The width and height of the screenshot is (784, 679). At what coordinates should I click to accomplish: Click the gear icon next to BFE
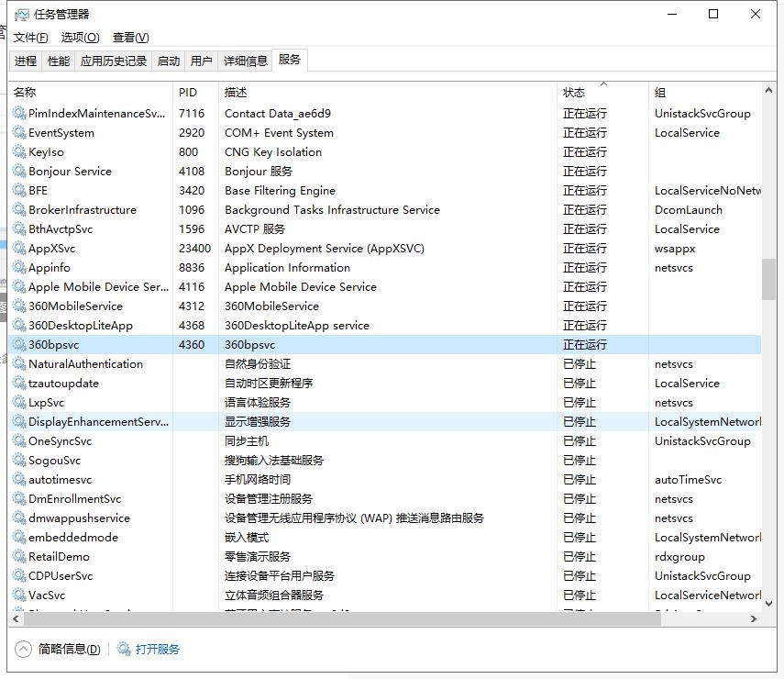(18, 191)
